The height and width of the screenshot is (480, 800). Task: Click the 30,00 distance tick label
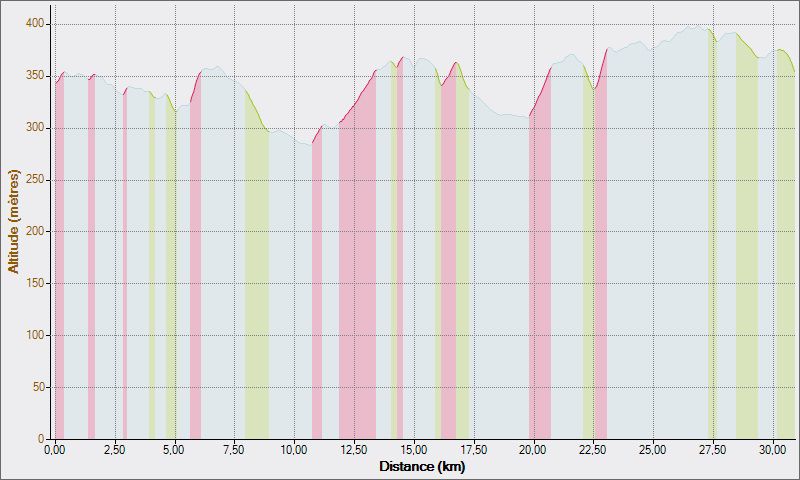773,451
